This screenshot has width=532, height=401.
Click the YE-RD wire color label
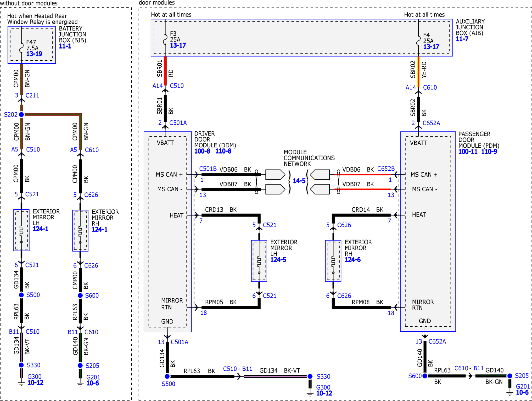pyautogui.click(x=424, y=70)
